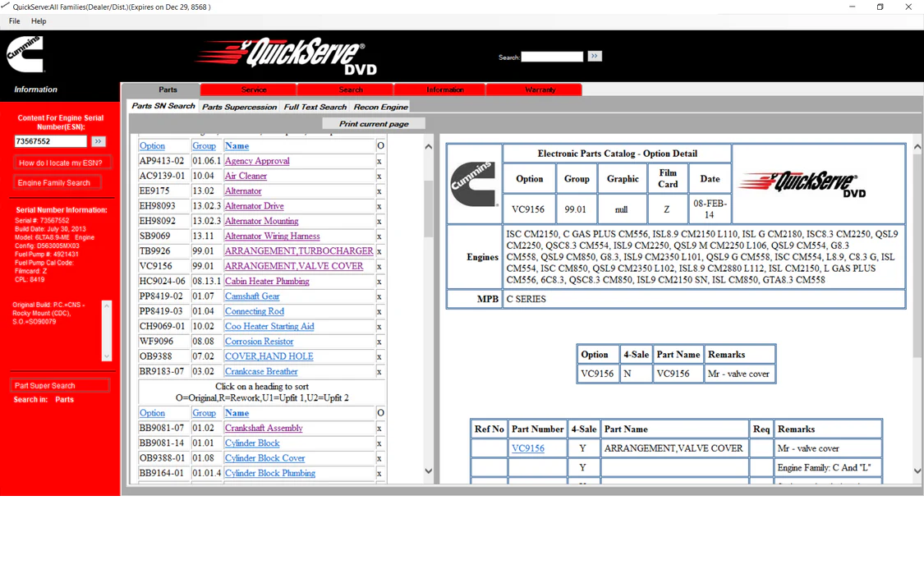
Task: Open the Help menu
Action: click(39, 21)
